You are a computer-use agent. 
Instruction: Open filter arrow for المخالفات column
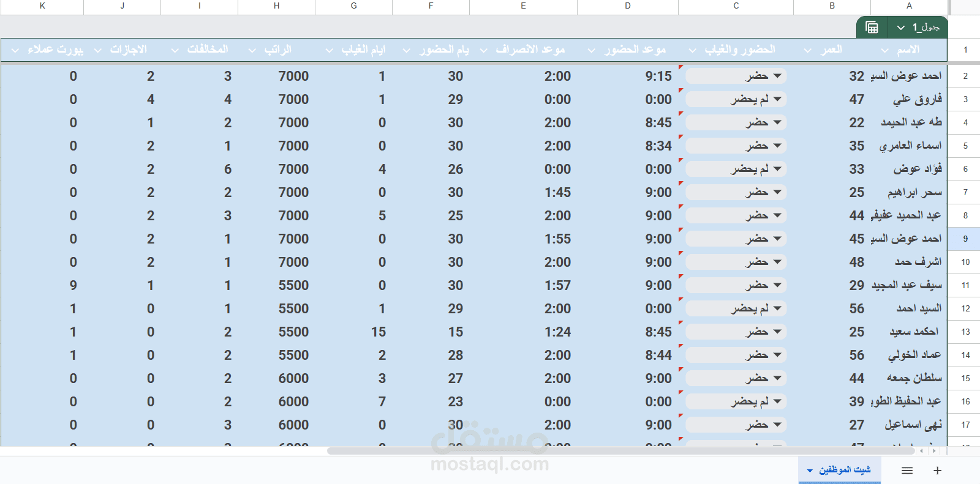[x=175, y=50]
